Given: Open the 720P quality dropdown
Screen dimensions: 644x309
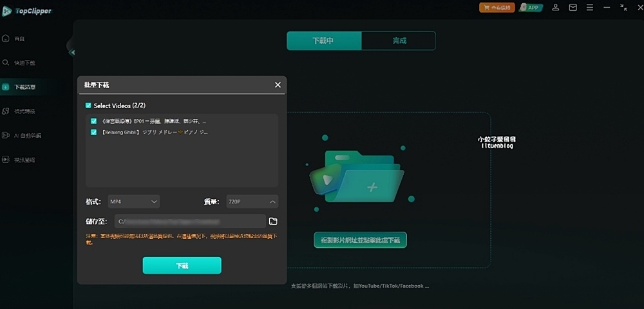Looking at the screenshot, I should tap(252, 201).
